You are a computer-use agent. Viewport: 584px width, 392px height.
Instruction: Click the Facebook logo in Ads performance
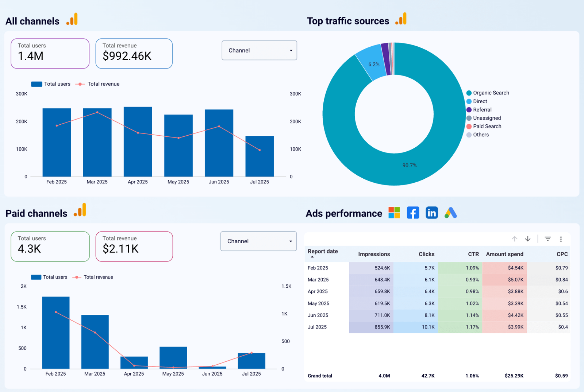click(x=413, y=213)
